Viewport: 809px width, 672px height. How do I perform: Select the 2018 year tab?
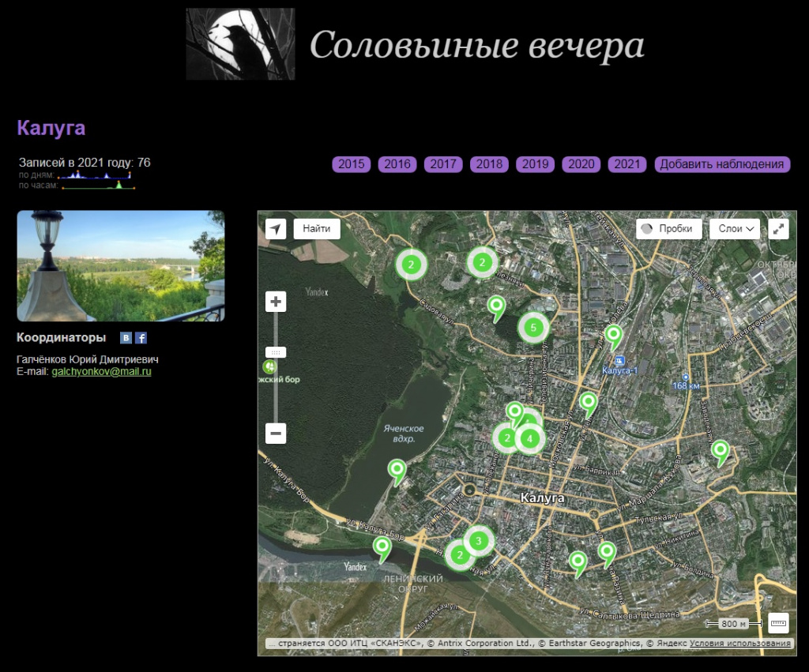[489, 164]
